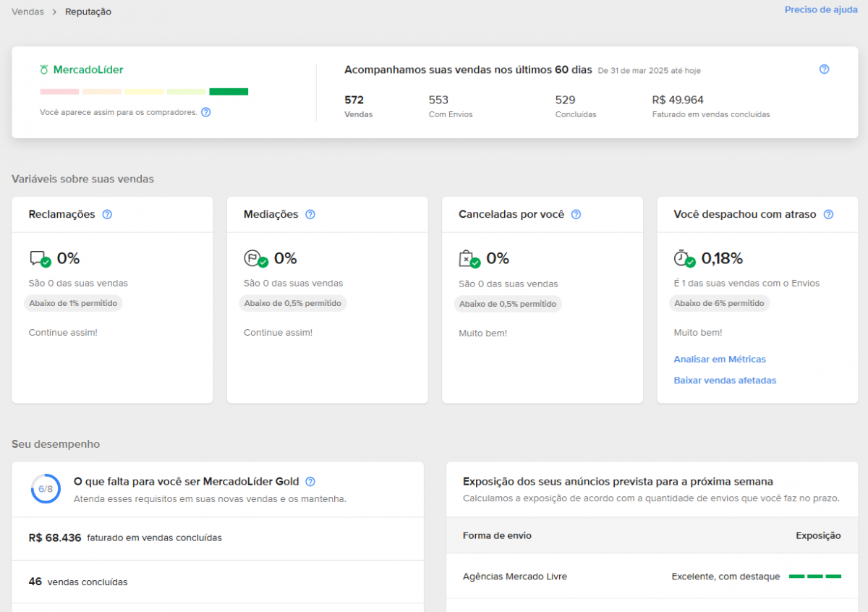
Task: Click the late dispatch stopwatch icon
Action: [x=684, y=259]
